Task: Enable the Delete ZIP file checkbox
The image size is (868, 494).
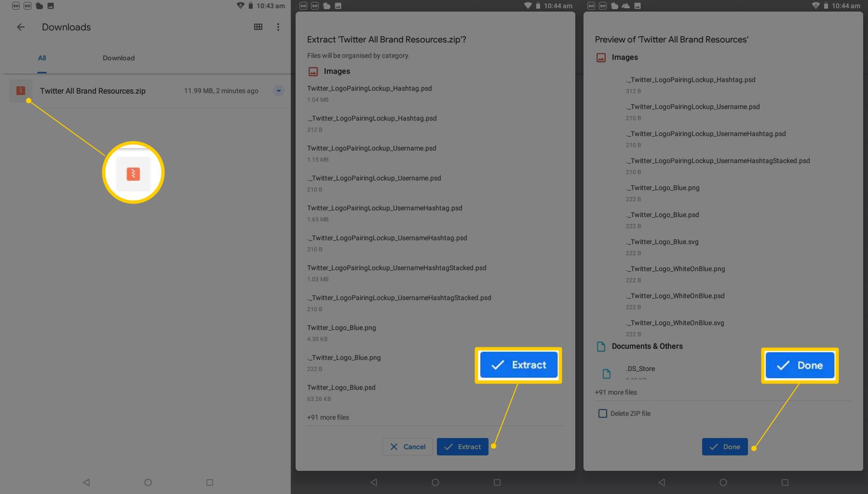Action: [x=602, y=414]
